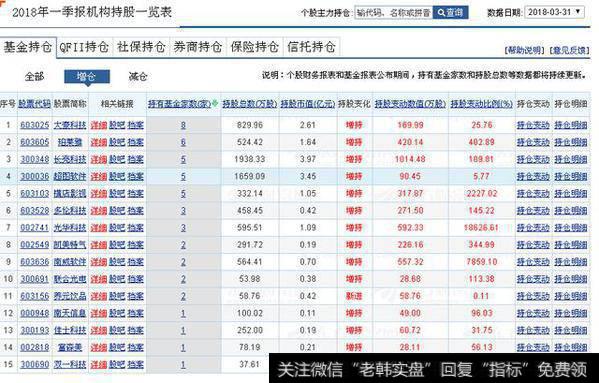Open stock code 300690 link
Viewport: 599px width, 383px height.
(34, 365)
